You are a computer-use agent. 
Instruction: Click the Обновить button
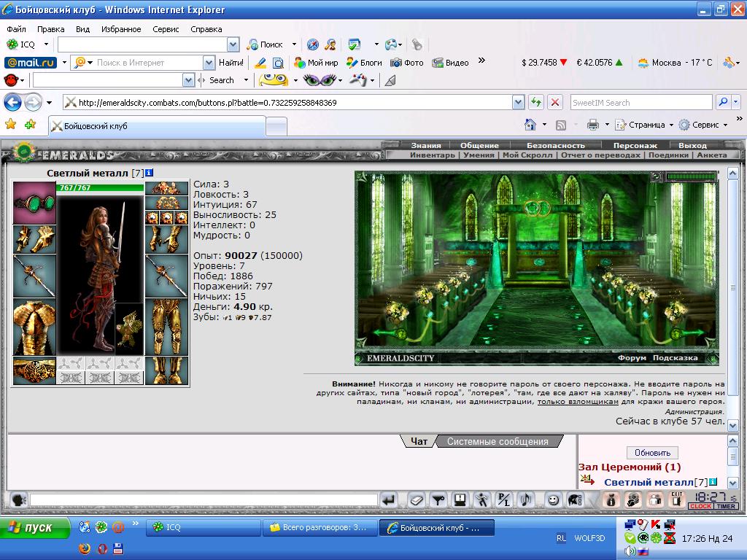652,453
